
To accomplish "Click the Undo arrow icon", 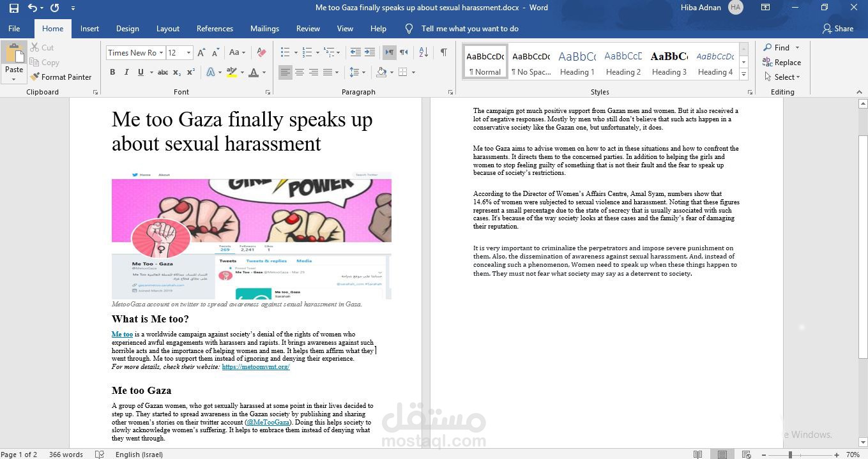I will pos(33,8).
